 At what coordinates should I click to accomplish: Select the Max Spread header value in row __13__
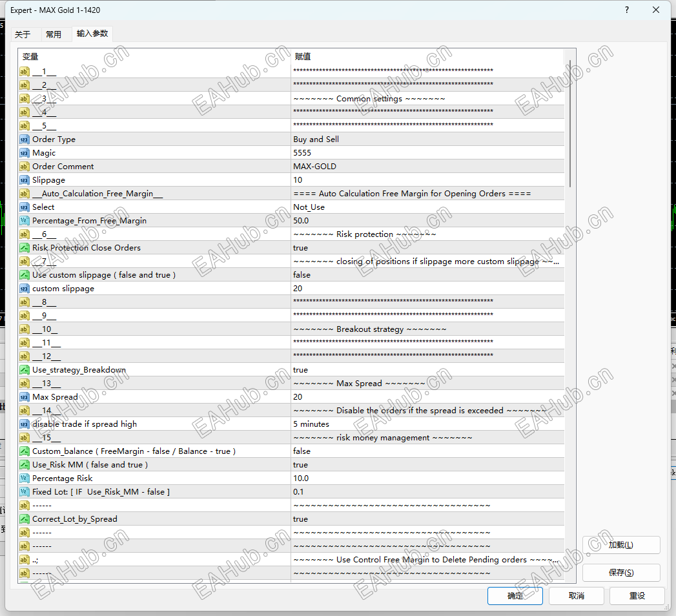point(359,384)
